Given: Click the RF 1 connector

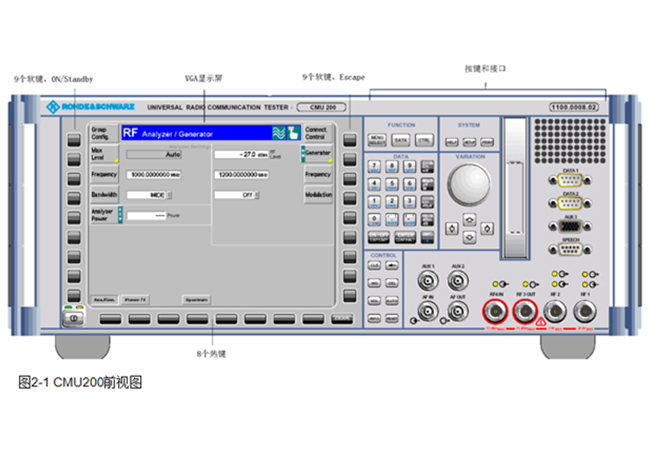Looking at the screenshot, I should tap(585, 312).
